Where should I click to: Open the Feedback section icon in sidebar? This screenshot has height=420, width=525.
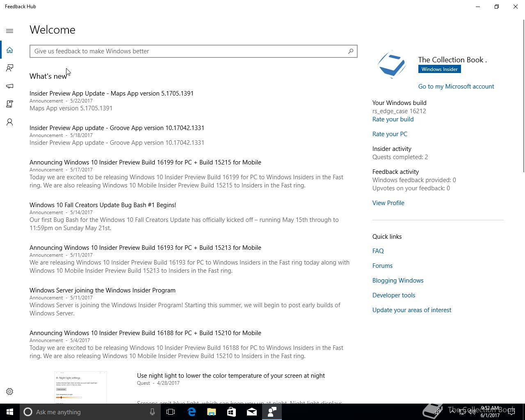[x=10, y=68]
